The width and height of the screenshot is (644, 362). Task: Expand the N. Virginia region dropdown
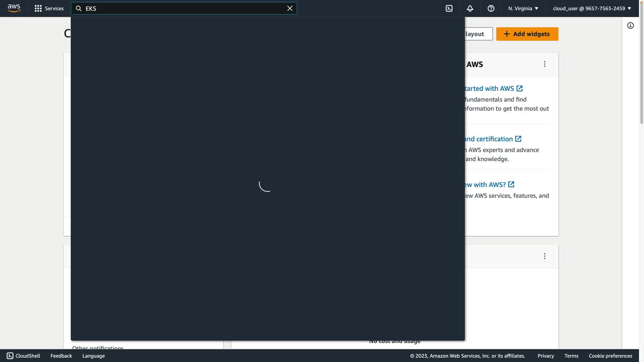[x=523, y=8]
